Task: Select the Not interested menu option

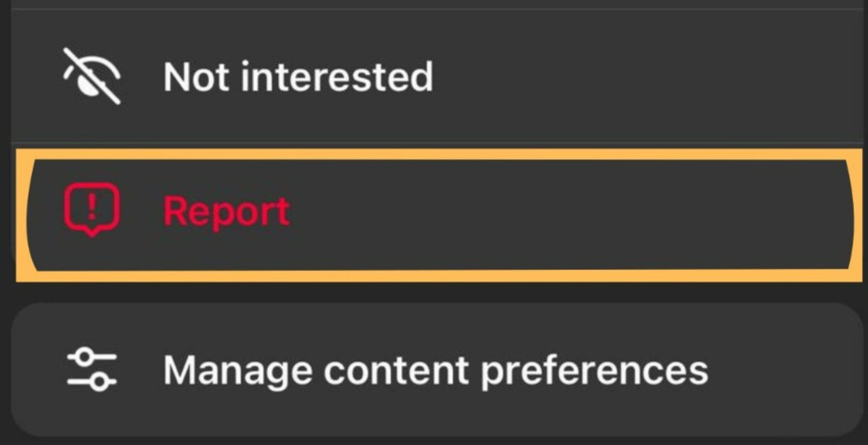Action: [x=297, y=76]
